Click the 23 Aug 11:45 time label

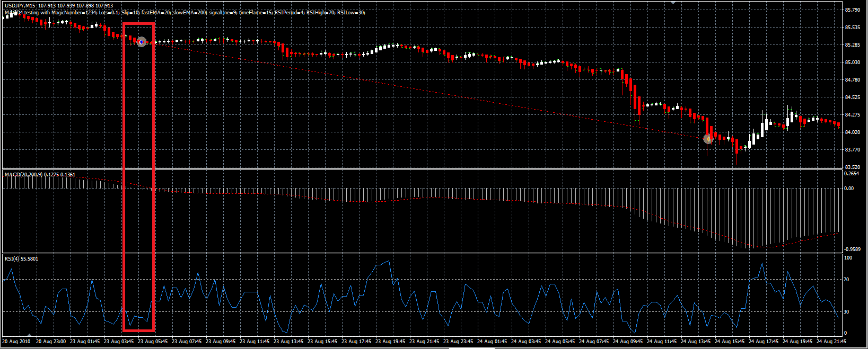coord(255,342)
